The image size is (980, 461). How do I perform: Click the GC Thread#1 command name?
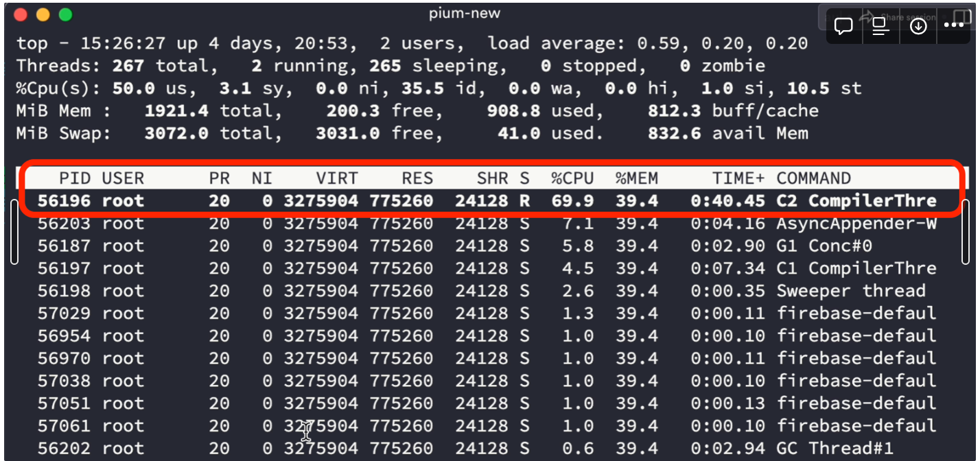pos(835,449)
